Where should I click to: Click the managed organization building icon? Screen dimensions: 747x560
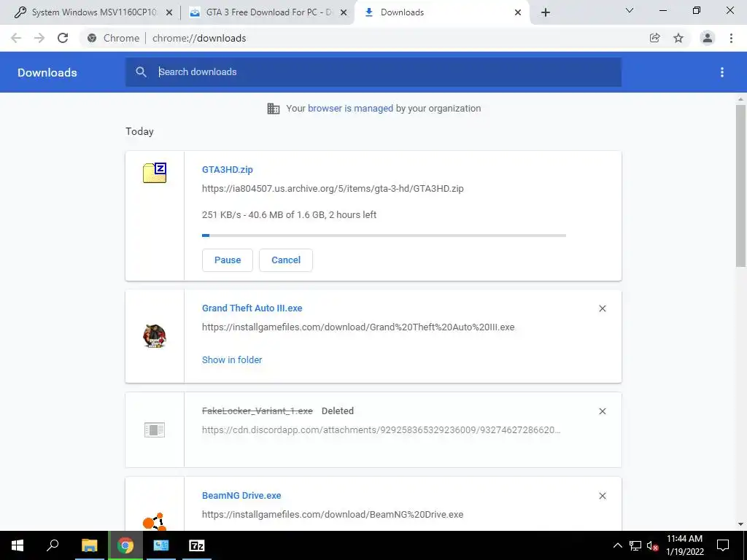click(274, 109)
